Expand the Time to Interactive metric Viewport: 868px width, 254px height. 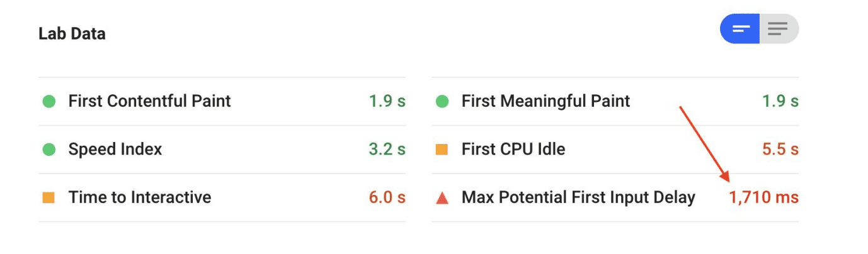[x=140, y=198]
